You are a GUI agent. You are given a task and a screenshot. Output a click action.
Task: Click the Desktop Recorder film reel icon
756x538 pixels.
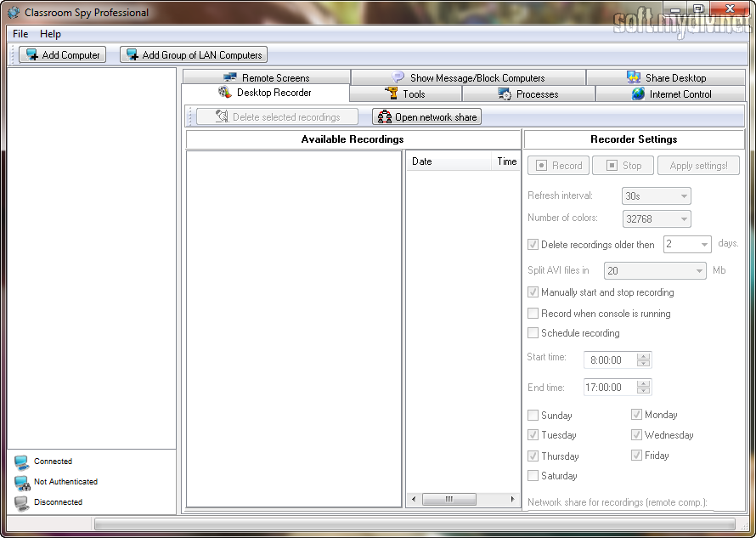pyautogui.click(x=225, y=92)
